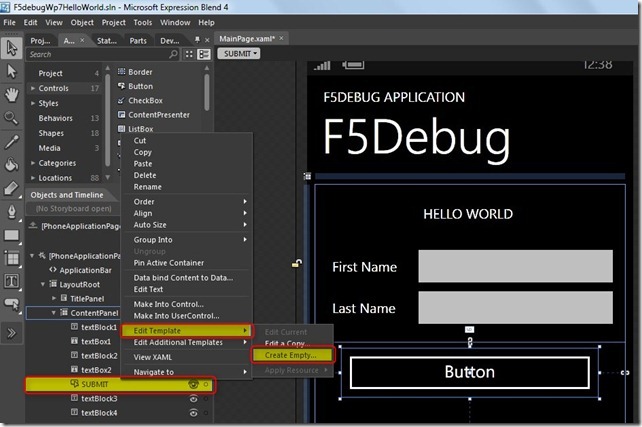Select the Rectangle shape tool
Screen dimensions: 642x427
(13, 236)
